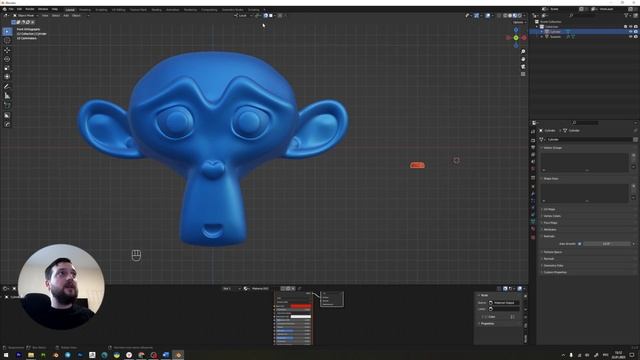The height and width of the screenshot is (360, 640).
Task: Click the viewport zoom magnifier gizmo
Action: [x=523, y=52]
